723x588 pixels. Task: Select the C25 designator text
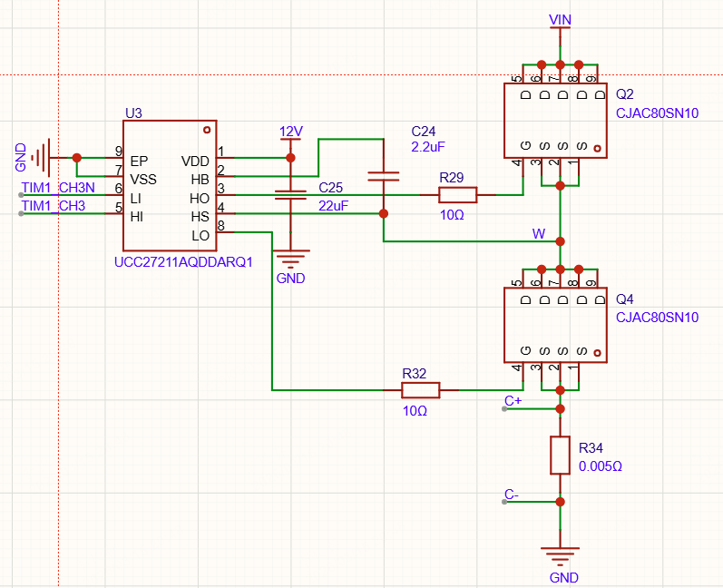click(x=330, y=188)
